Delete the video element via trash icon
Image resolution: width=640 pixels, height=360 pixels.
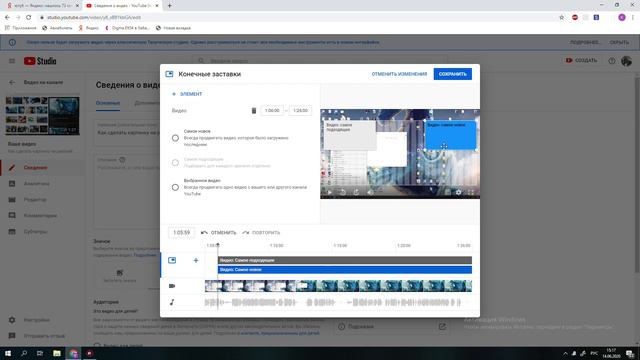253,111
